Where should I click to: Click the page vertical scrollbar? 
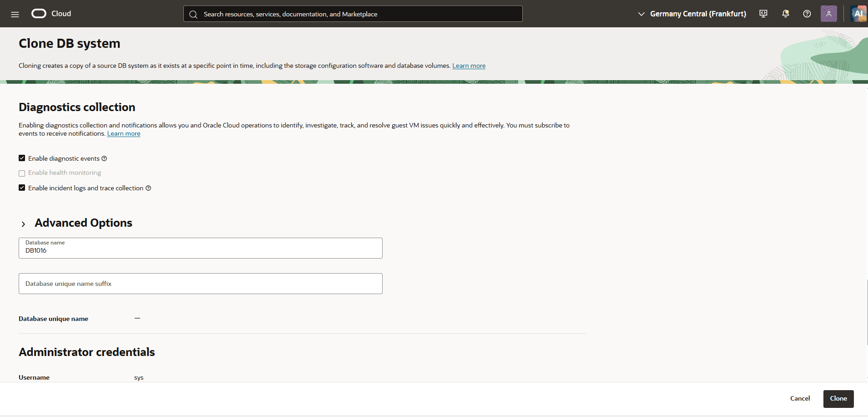(867, 312)
